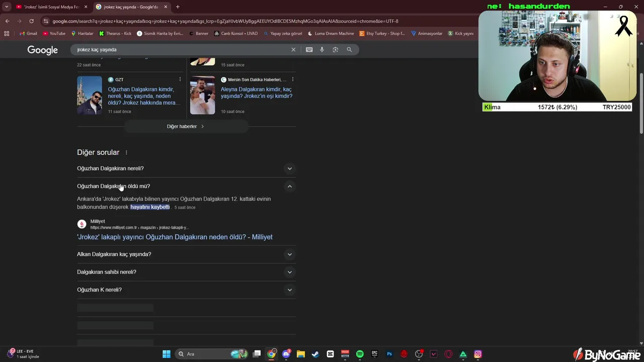Open Thearus - Kick bookmark
This screenshot has height=362, width=644.
point(115,34)
